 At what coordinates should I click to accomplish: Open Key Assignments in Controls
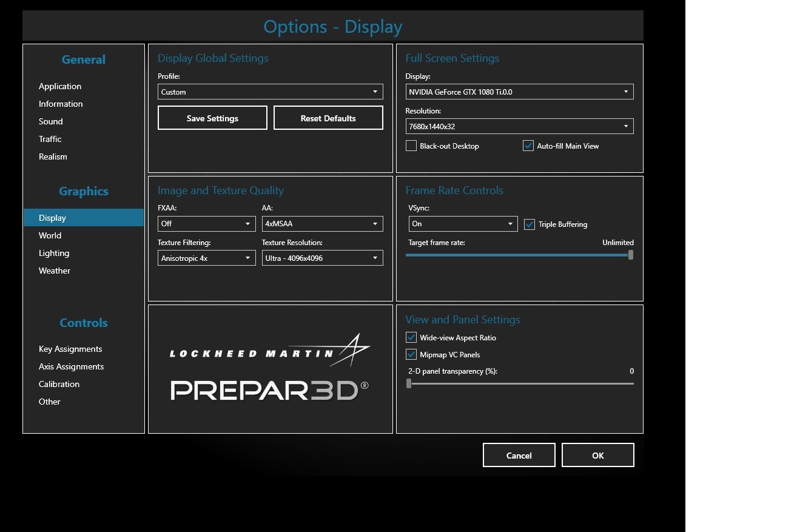[x=70, y=349]
